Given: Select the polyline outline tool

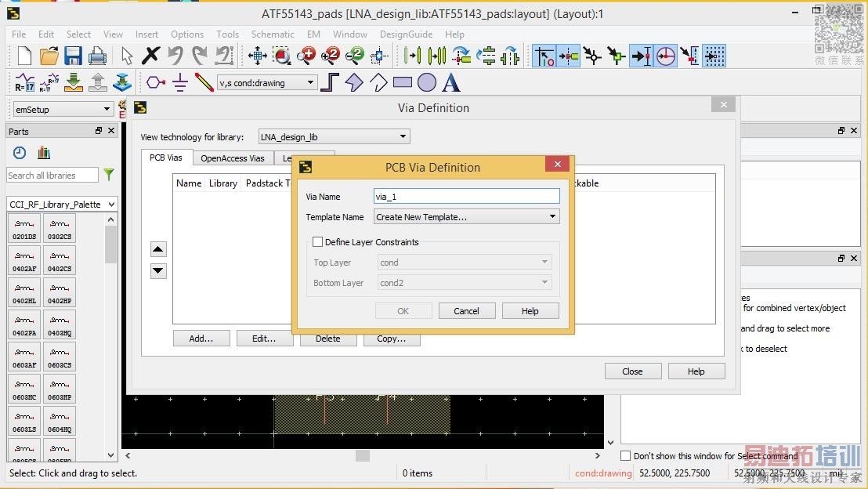Looking at the screenshot, I should [x=378, y=82].
